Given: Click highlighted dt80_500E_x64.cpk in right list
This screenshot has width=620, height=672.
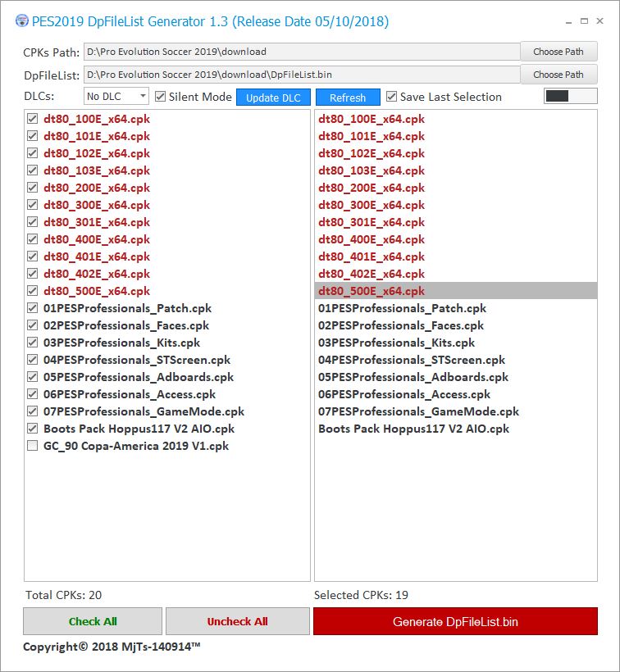Looking at the screenshot, I should [x=456, y=291].
